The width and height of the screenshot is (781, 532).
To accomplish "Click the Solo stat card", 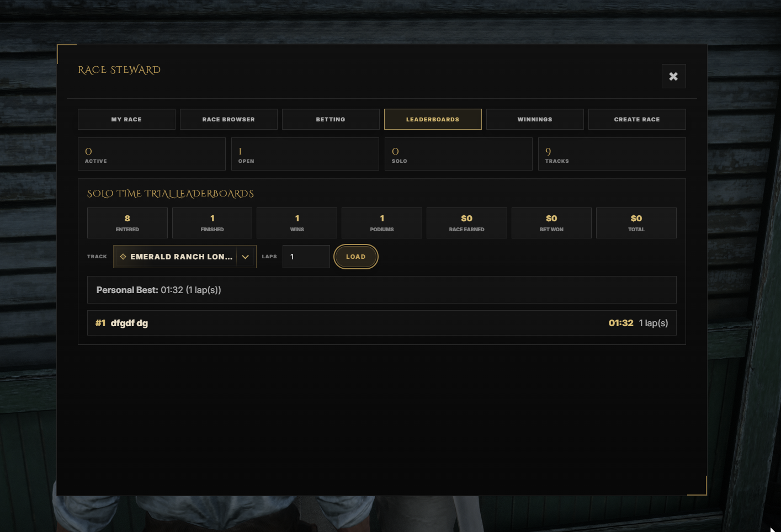I will (459, 154).
